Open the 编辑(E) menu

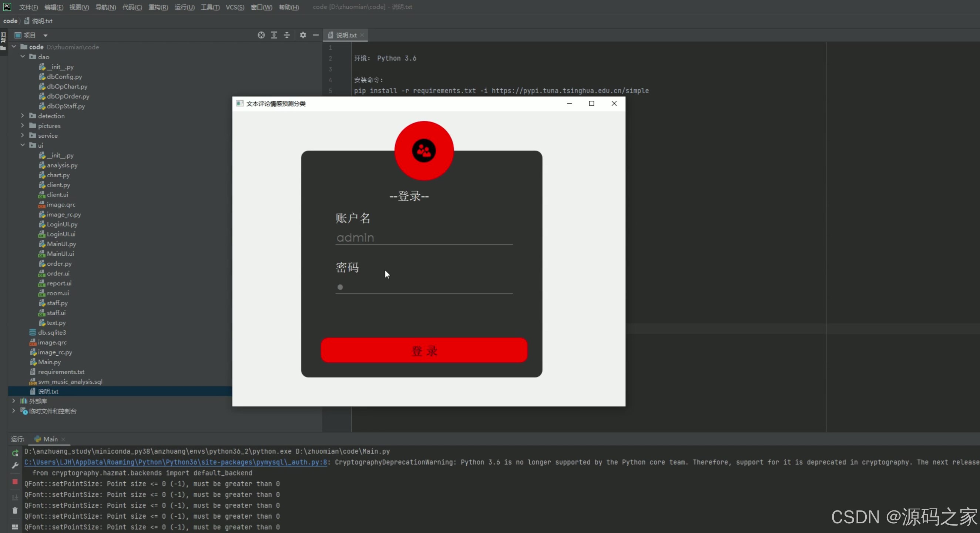click(x=54, y=7)
